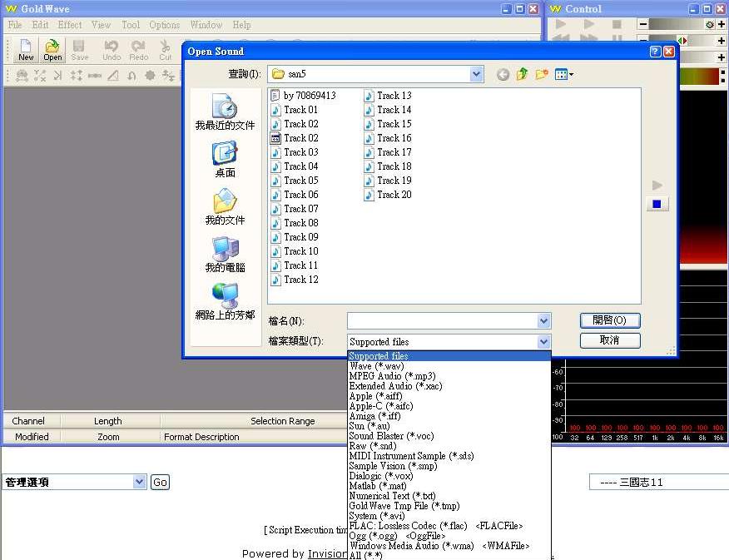729x560 pixels.
Task: Click the Go button
Action: (160, 483)
